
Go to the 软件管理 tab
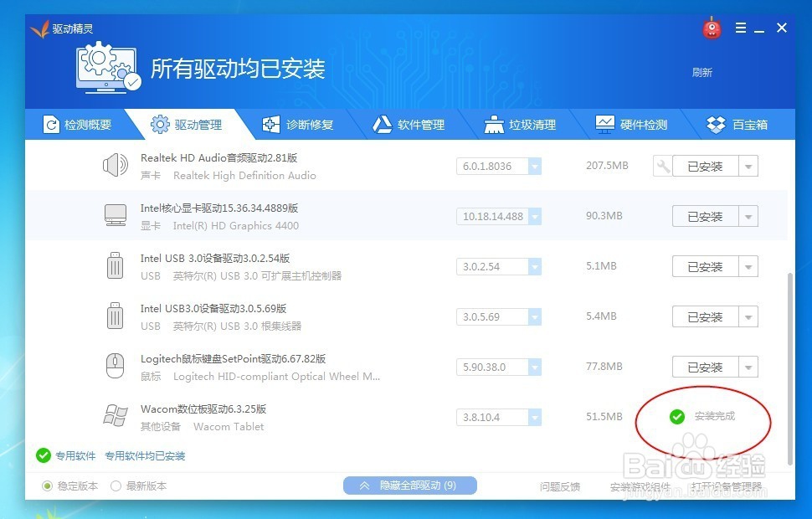coord(409,125)
